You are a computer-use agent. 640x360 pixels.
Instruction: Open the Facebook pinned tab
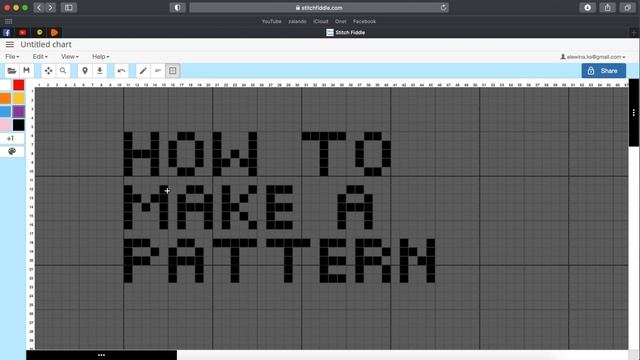click(x=7, y=33)
